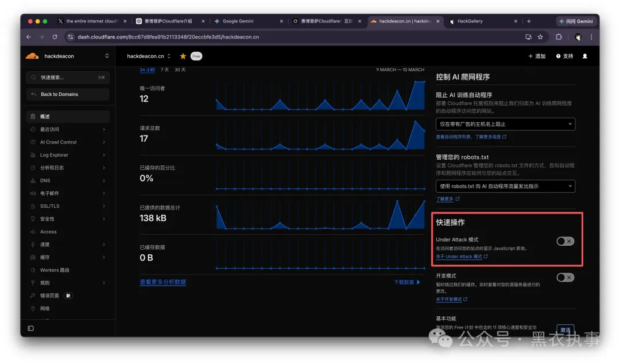Open new browser tab with plus icon

coord(529,21)
